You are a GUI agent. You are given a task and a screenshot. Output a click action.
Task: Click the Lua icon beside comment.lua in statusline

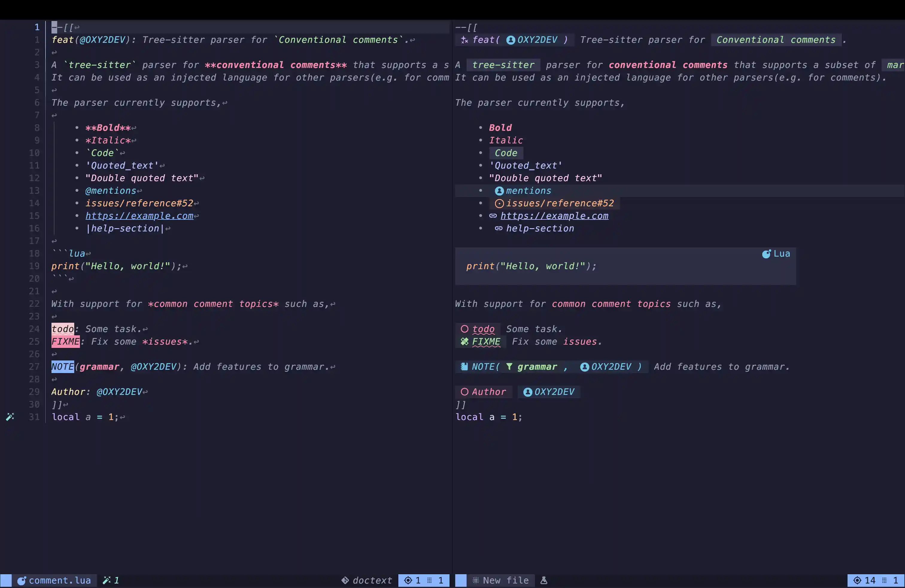click(22, 581)
